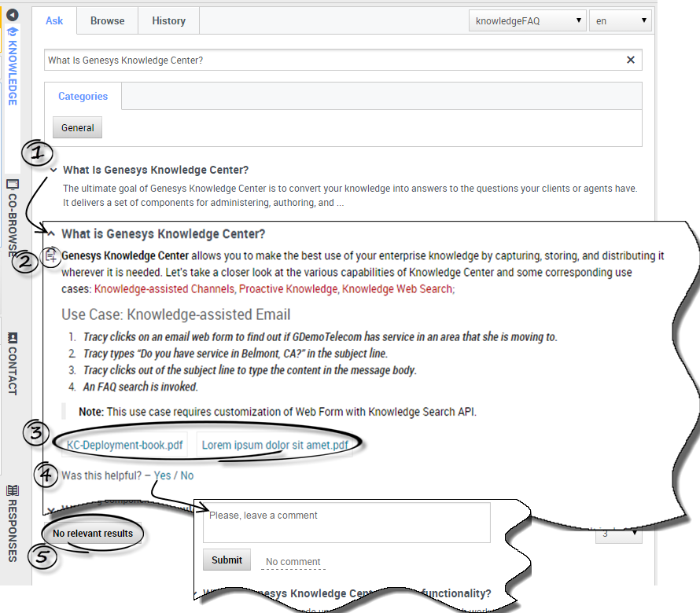Viewport: 700px width, 613px height.
Task: Open the Contact side tab
Action: click(13, 363)
